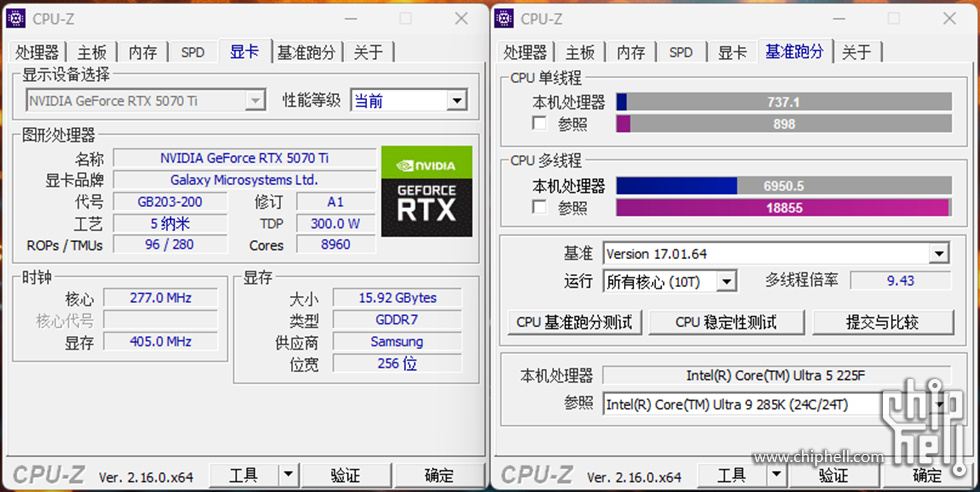
Task: Switch to 关于 tab in left window
Action: [x=368, y=53]
